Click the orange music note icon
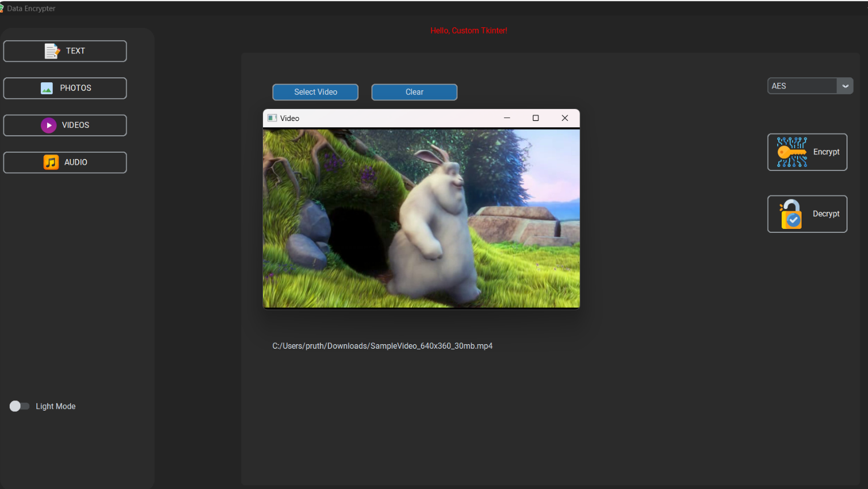Screen dimensions: 868x489 click(51, 162)
